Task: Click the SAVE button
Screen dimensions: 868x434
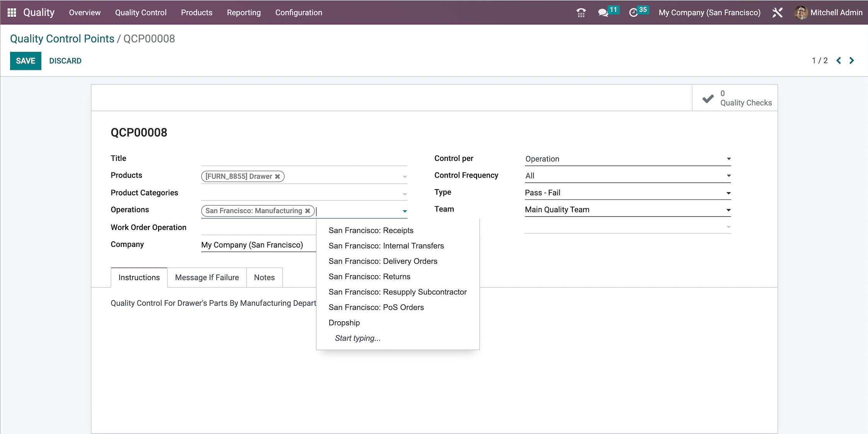Action: tap(26, 61)
